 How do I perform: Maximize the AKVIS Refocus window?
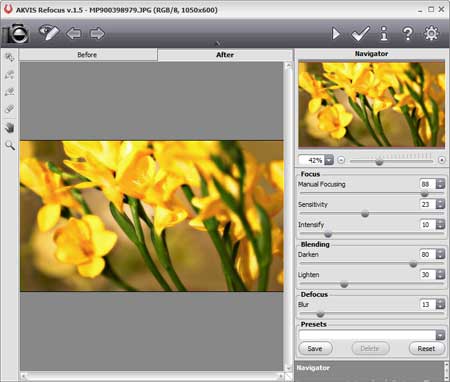coord(431,9)
